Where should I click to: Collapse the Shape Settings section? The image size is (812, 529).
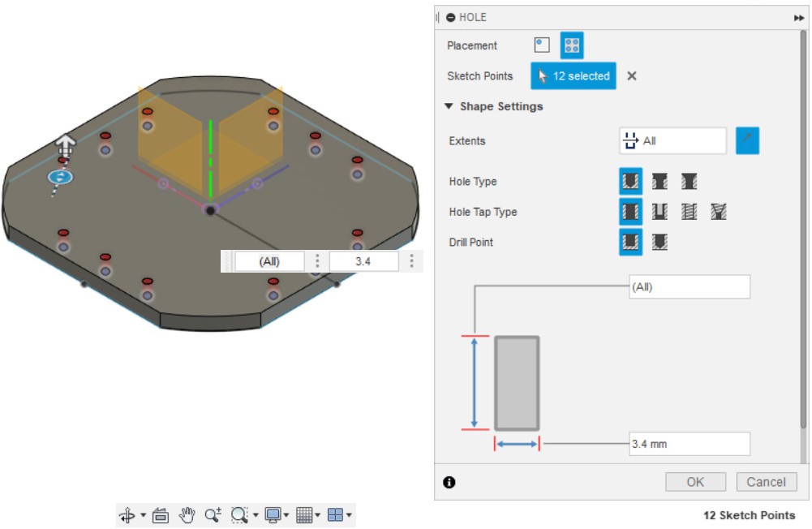point(449,106)
